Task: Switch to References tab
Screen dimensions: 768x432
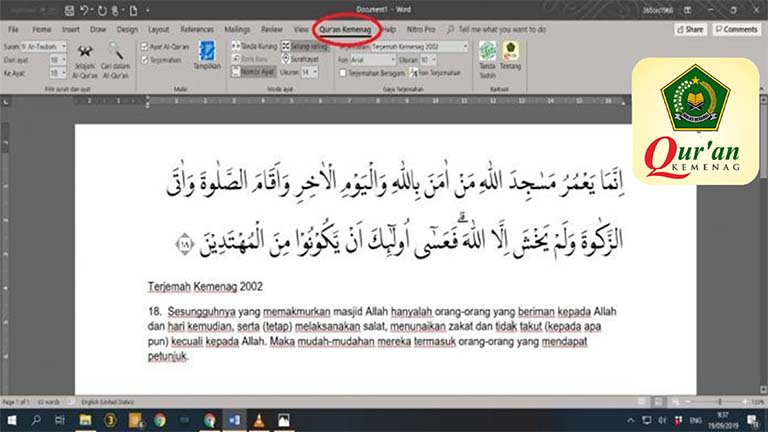Action: tap(197, 29)
